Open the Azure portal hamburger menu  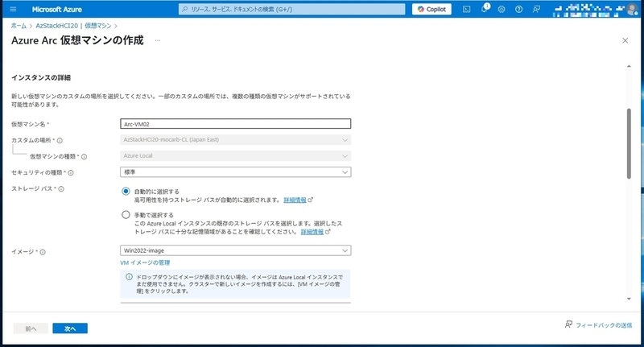[13, 9]
